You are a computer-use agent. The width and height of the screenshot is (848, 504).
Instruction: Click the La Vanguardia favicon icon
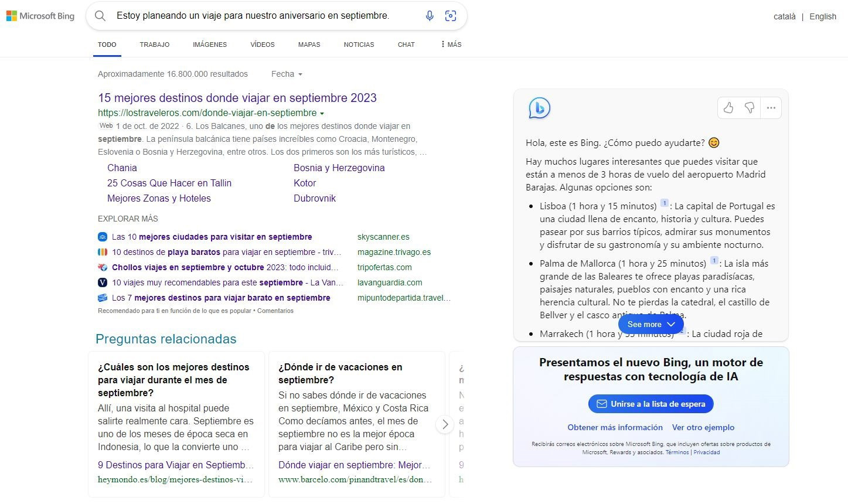pyautogui.click(x=103, y=282)
